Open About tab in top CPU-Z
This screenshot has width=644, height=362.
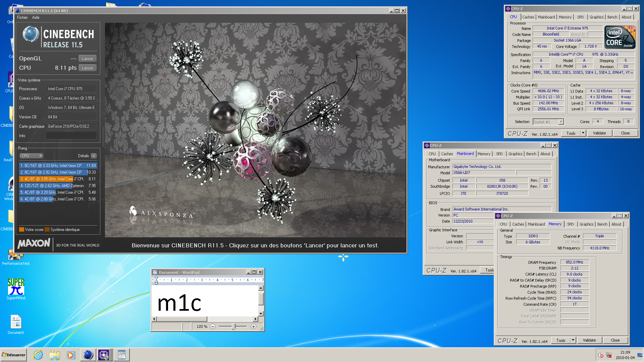pos(626,17)
